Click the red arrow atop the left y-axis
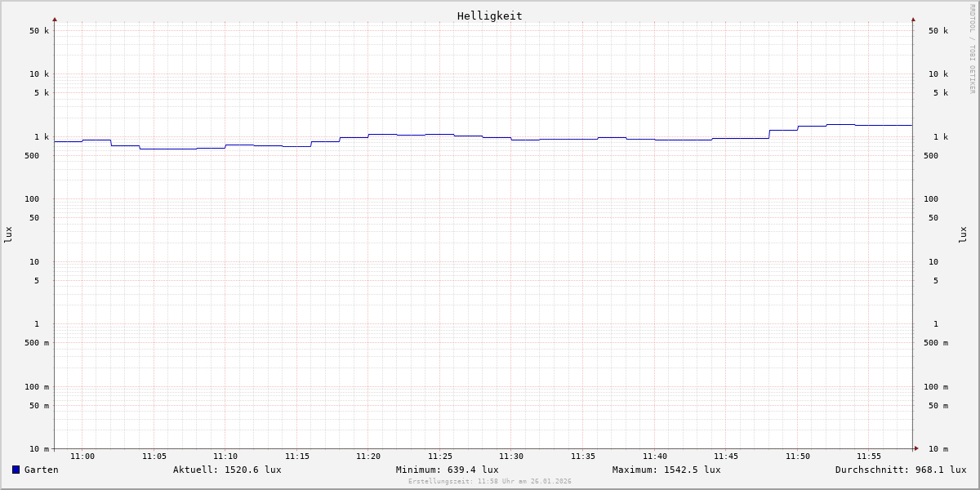Viewport: 980px width, 490px height. 55,19
